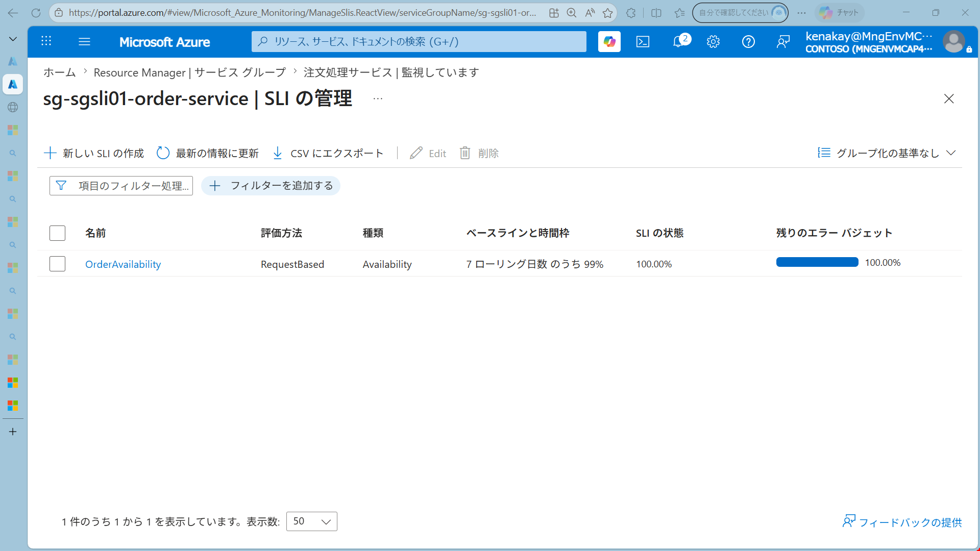Image resolution: width=980 pixels, height=551 pixels.
Task: Open Resource Manager | サービス グループ breadcrumb
Action: pos(189,72)
